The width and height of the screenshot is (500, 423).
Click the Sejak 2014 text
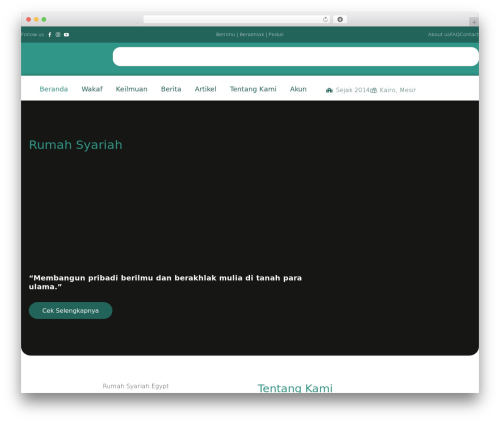pos(352,90)
